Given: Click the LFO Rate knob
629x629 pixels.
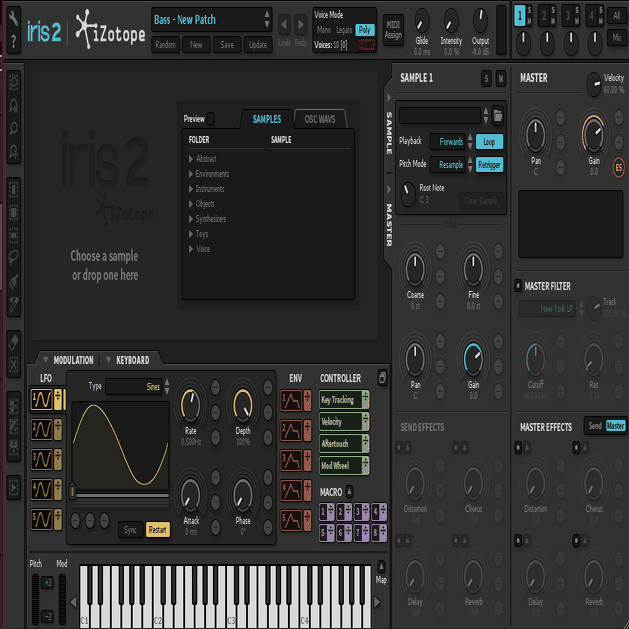Looking at the screenshot, I should tap(191, 404).
